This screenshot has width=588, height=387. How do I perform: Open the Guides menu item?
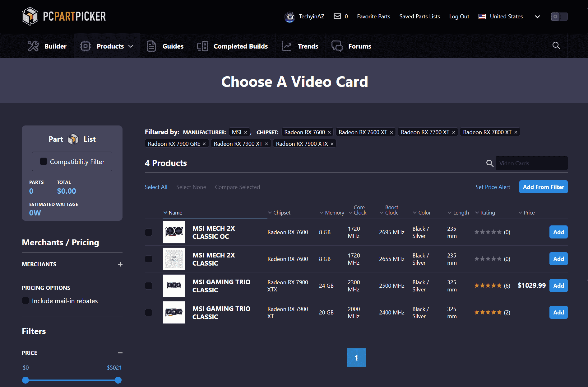coord(165,46)
